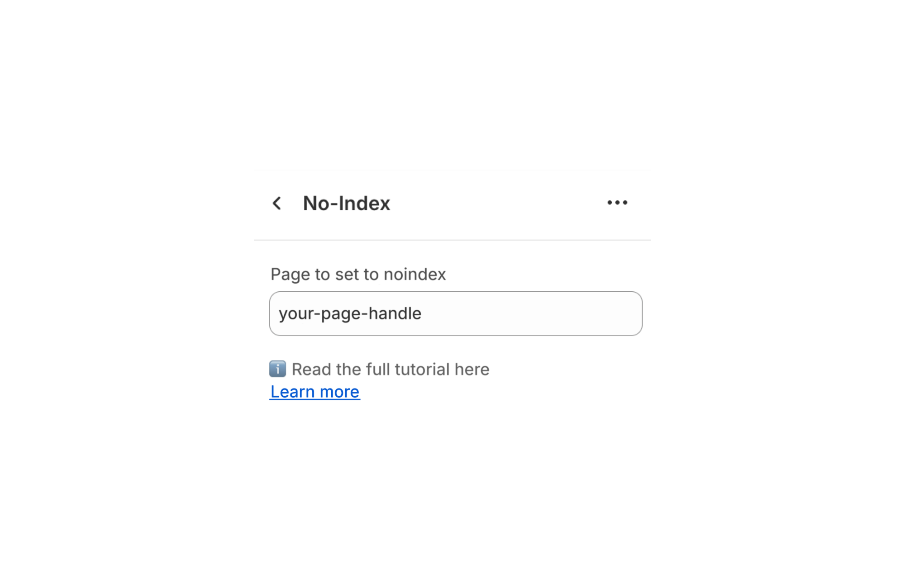
Task: Click the 'No-Index' title heading
Action: pyautogui.click(x=347, y=203)
